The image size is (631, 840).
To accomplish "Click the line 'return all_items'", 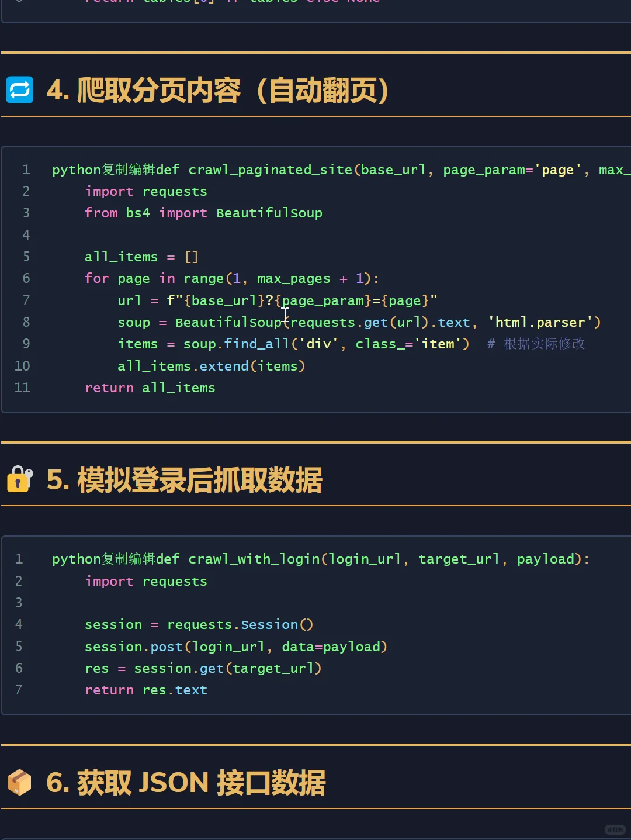I will click(150, 388).
